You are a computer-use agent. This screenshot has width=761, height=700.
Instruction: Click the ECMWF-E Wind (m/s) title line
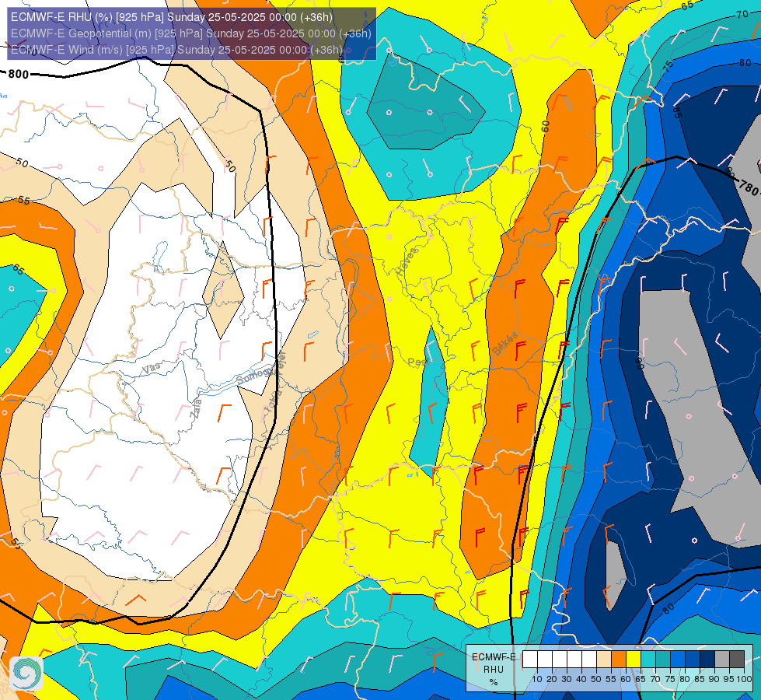pyautogui.click(x=176, y=50)
